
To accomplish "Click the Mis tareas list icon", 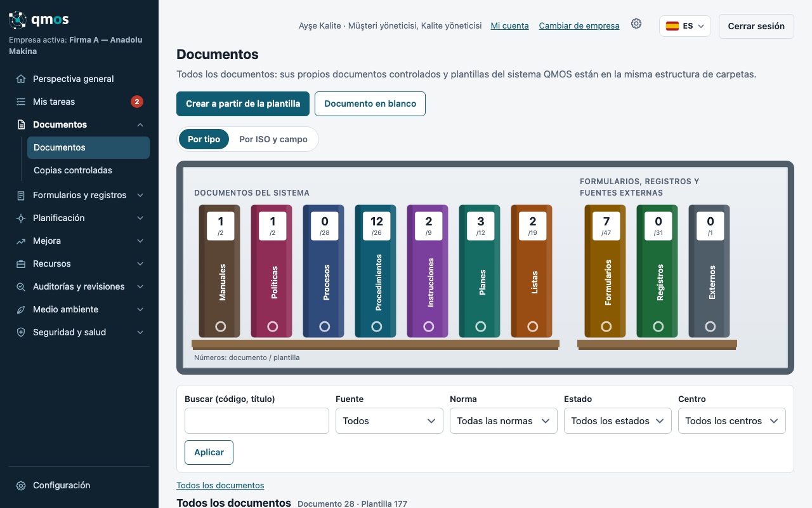I will tap(21, 102).
